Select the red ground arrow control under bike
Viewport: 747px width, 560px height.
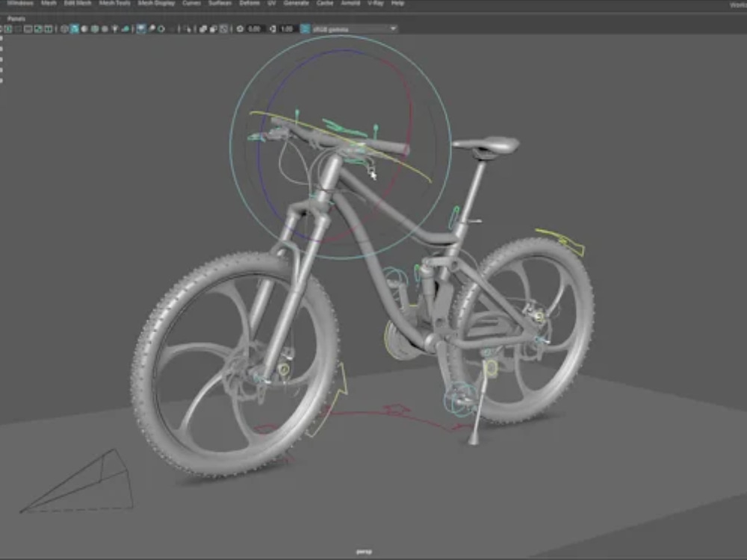point(395,409)
